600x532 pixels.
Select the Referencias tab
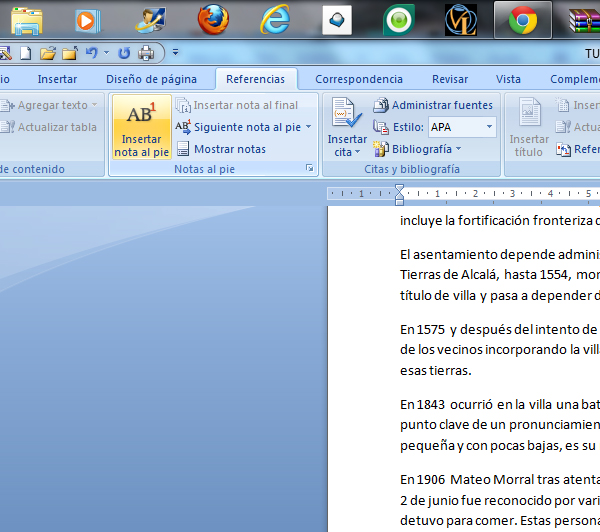(256, 79)
